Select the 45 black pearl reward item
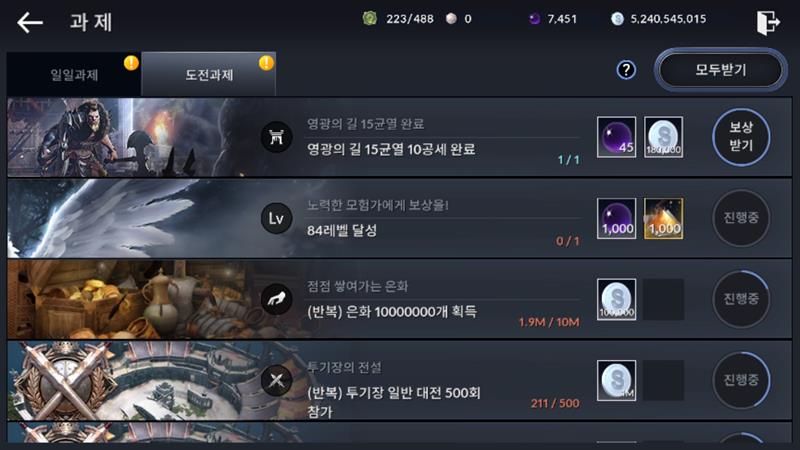Screen dimensions: 800x450 click(x=616, y=137)
